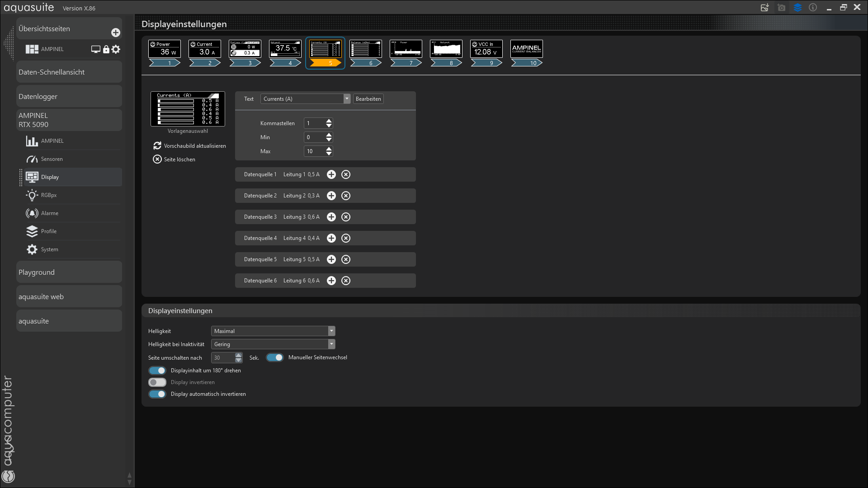Expand the Text dropdown showing Currents (A)
Viewport: 868px width, 488px height.
(x=347, y=99)
